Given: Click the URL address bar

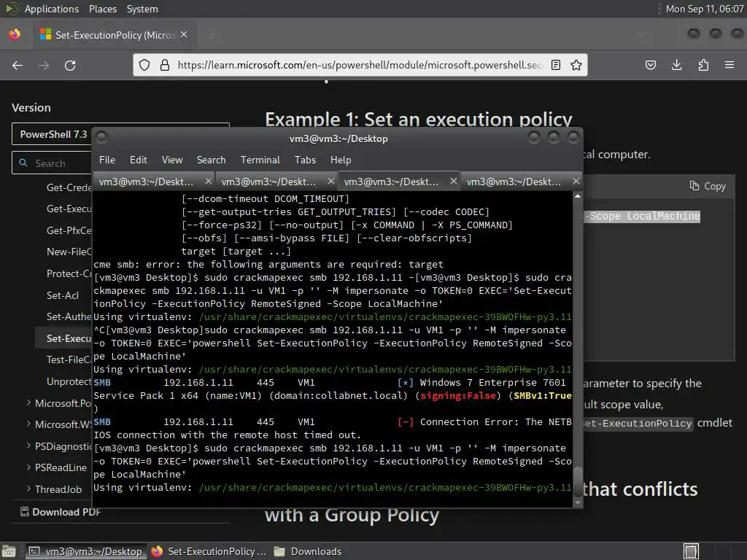Looking at the screenshot, I should [359, 65].
